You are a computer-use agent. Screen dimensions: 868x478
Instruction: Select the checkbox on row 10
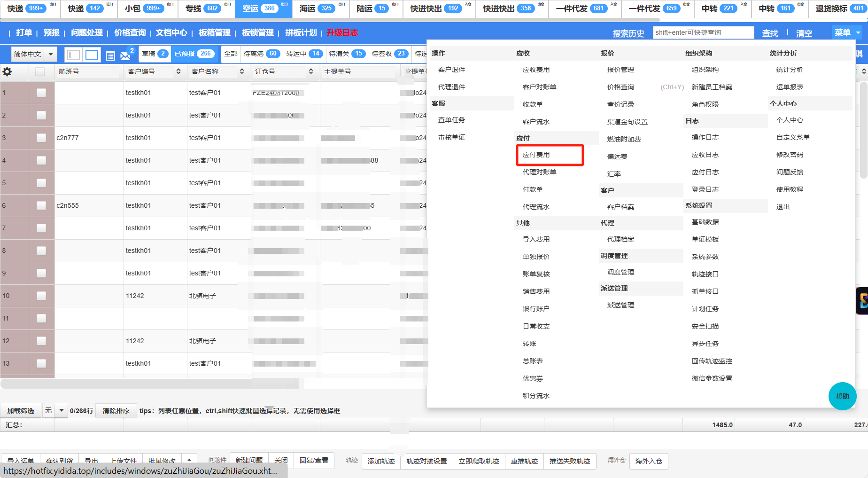(x=41, y=296)
